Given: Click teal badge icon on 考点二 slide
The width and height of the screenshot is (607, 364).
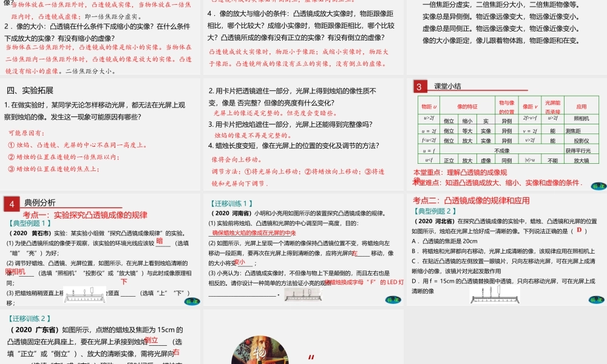Looking at the screenshot, I should tap(597, 300).
